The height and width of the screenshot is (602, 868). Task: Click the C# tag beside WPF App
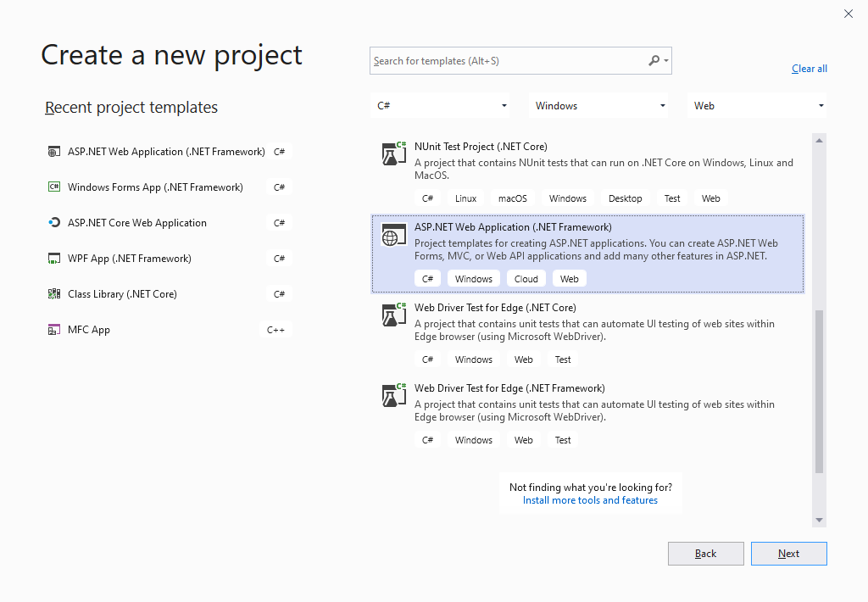(x=279, y=258)
